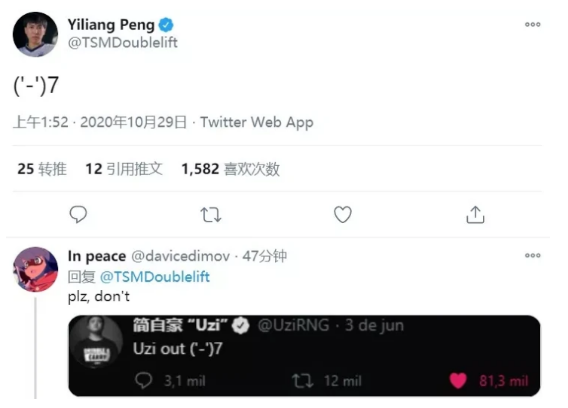Open more options on In peace's reply
The height and width of the screenshot is (408, 568).
532,255
